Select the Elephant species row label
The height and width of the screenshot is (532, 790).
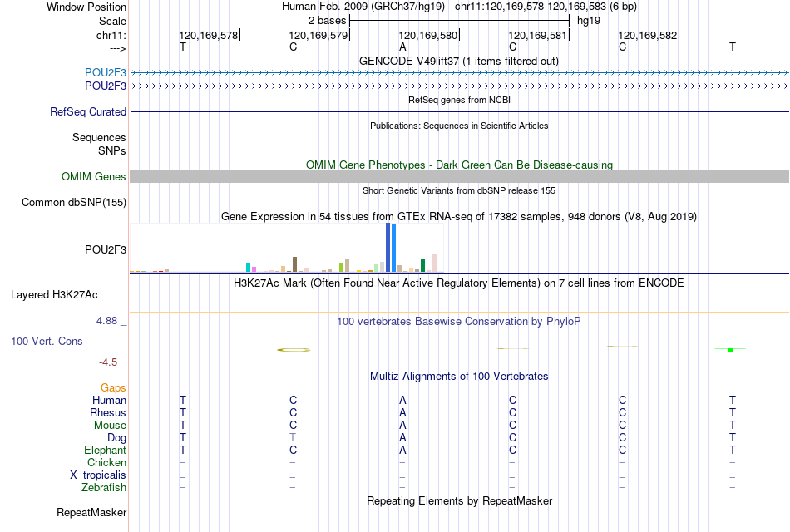[x=105, y=450]
